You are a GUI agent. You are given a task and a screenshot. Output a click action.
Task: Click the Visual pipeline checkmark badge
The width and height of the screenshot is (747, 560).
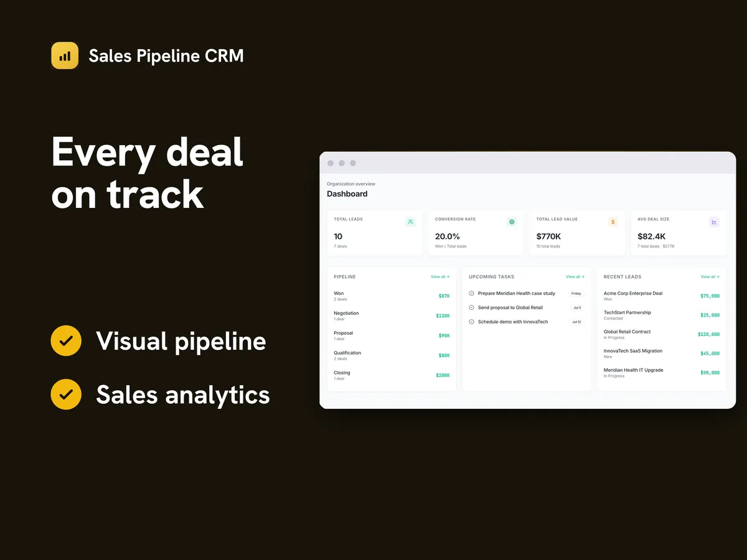click(66, 341)
